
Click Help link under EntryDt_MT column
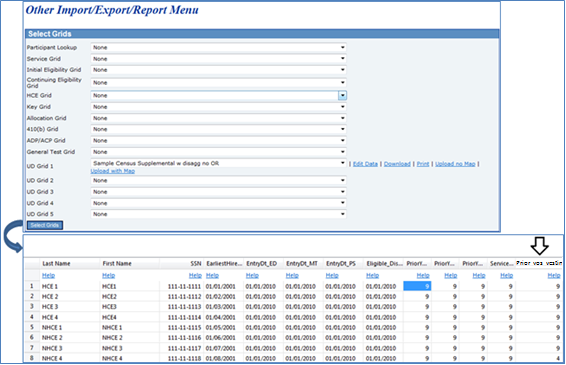pos(292,275)
